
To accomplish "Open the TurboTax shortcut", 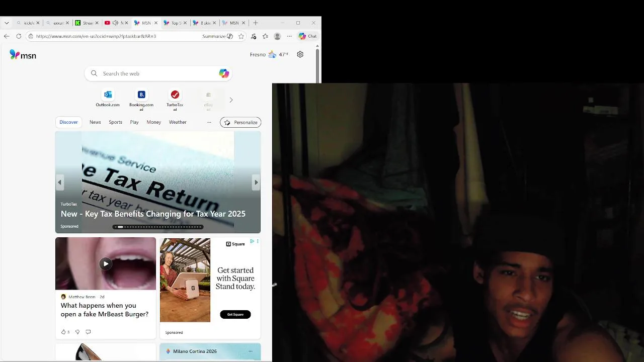I will point(175,100).
